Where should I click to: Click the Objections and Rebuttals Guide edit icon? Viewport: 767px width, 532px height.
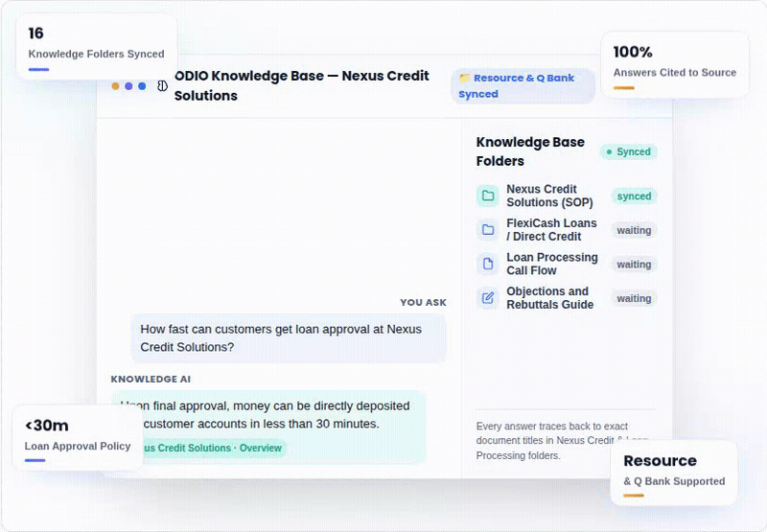[488, 298]
